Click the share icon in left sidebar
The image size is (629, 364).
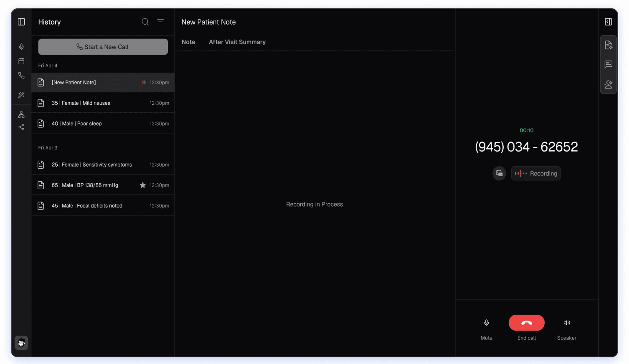coord(21,127)
